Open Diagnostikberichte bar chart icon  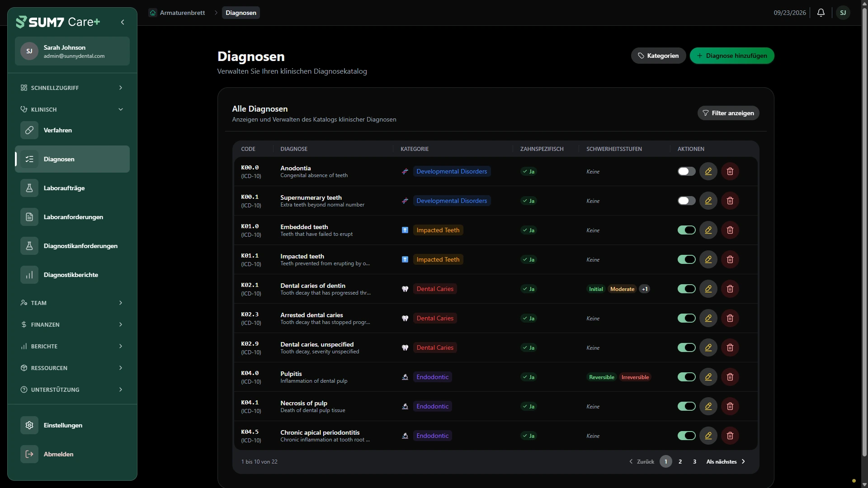29,275
